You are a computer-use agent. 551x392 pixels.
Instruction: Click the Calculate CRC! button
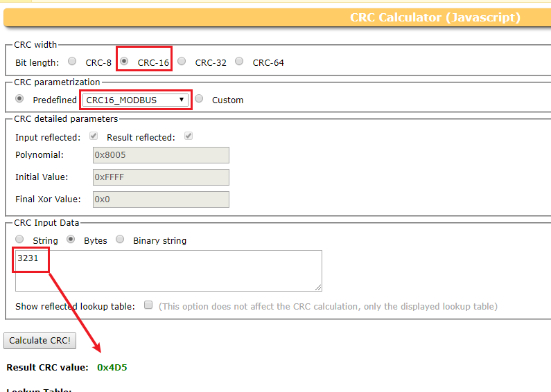pyautogui.click(x=40, y=341)
